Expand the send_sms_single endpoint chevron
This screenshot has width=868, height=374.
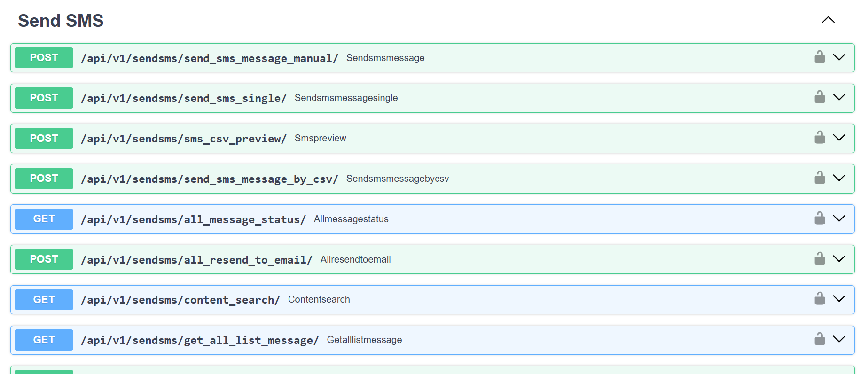click(839, 97)
